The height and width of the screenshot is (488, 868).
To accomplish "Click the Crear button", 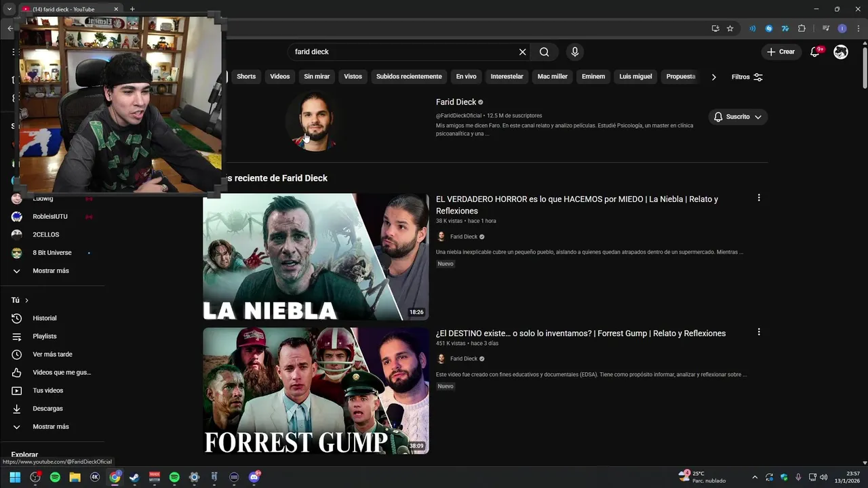I will [x=781, y=52].
